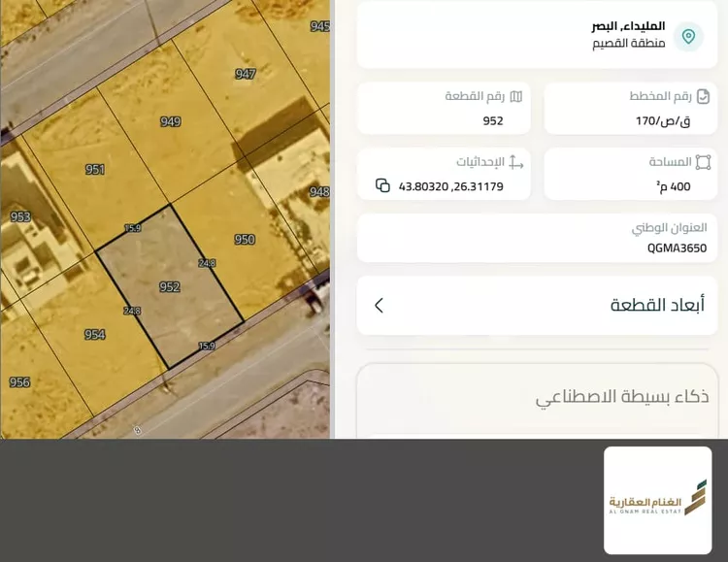The image size is (728, 562).
Task: Select parcel 950 on the map
Action: pos(245,240)
